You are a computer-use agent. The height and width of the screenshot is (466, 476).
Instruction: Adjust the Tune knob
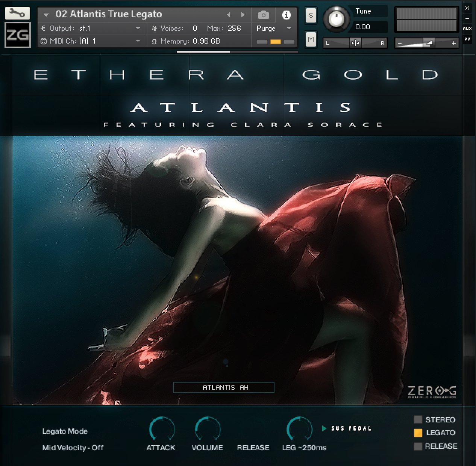(x=336, y=19)
